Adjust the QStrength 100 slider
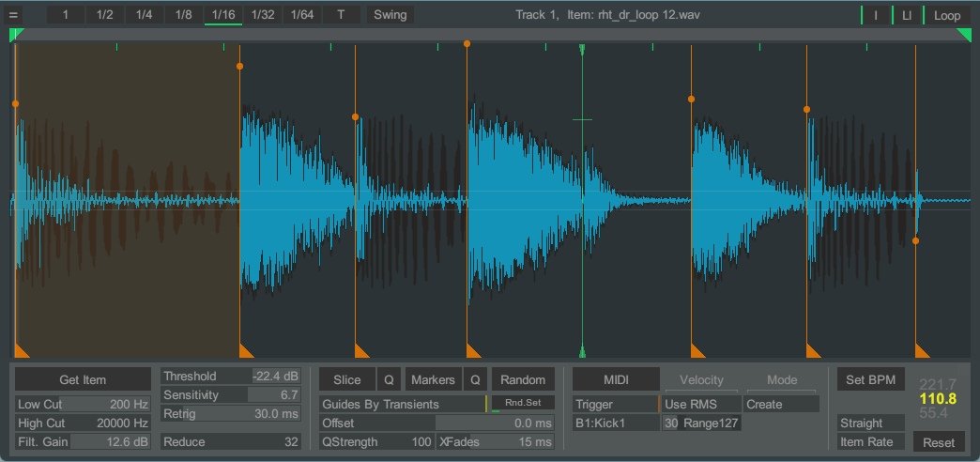The width and height of the screenshot is (980, 462). pyautogui.click(x=376, y=442)
